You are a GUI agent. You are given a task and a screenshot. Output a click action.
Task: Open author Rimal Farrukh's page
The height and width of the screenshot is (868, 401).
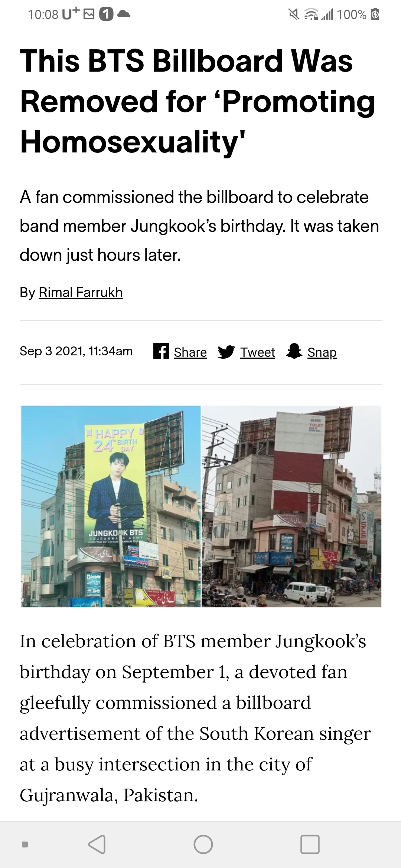[81, 292]
